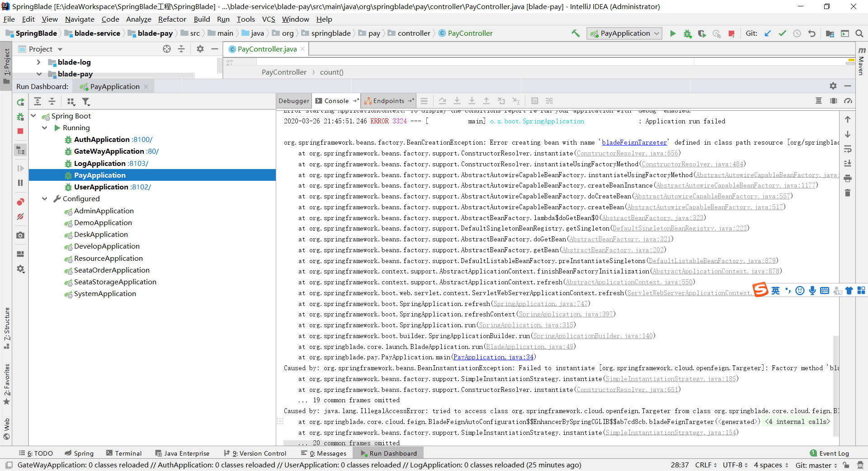Expand all in Run Dashboard toolbar
The width and height of the screenshot is (868, 471).
[x=38, y=101]
